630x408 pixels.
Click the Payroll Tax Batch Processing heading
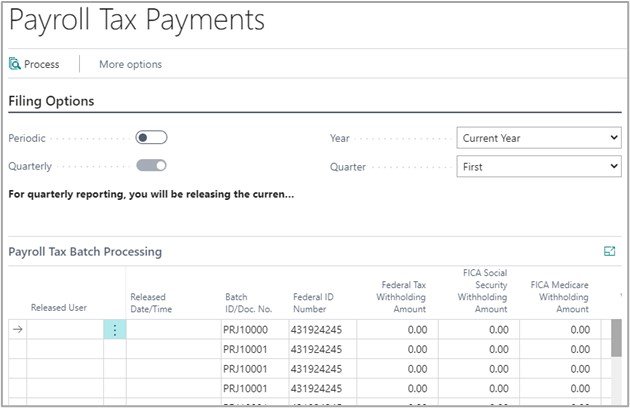click(85, 252)
